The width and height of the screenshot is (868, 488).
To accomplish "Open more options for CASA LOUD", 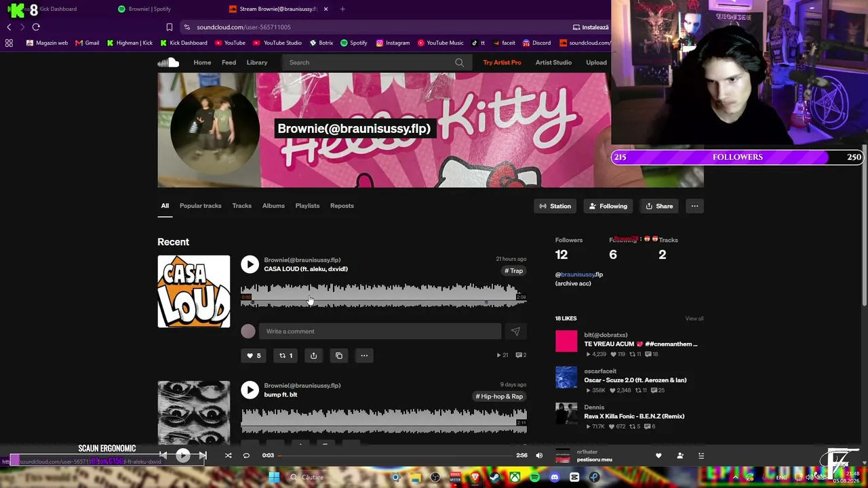I will (x=364, y=355).
